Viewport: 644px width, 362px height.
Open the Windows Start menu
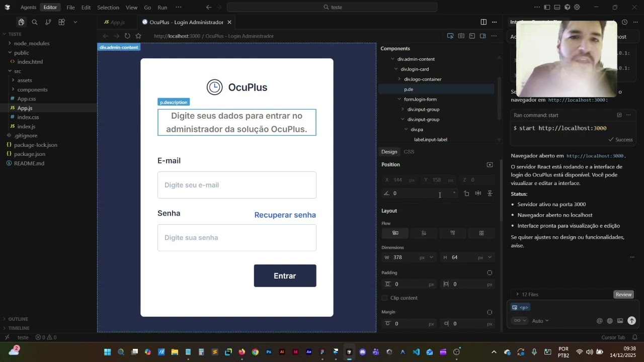(107, 352)
